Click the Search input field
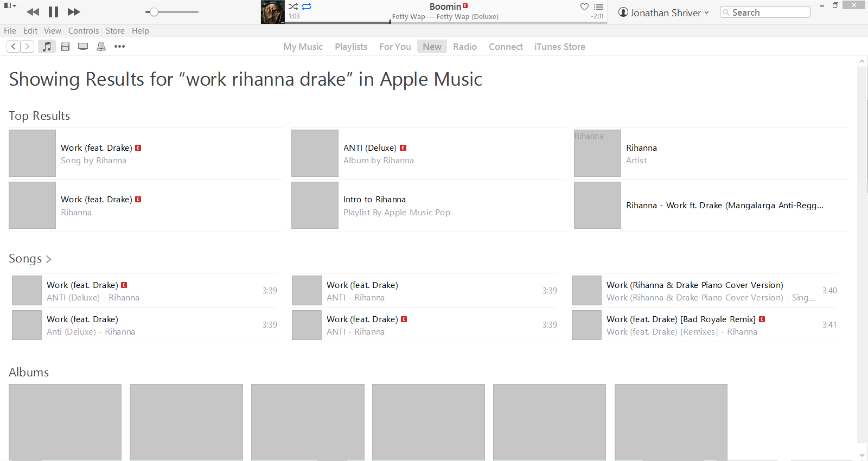Viewport: 868px width, 461px height. (765, 12)
